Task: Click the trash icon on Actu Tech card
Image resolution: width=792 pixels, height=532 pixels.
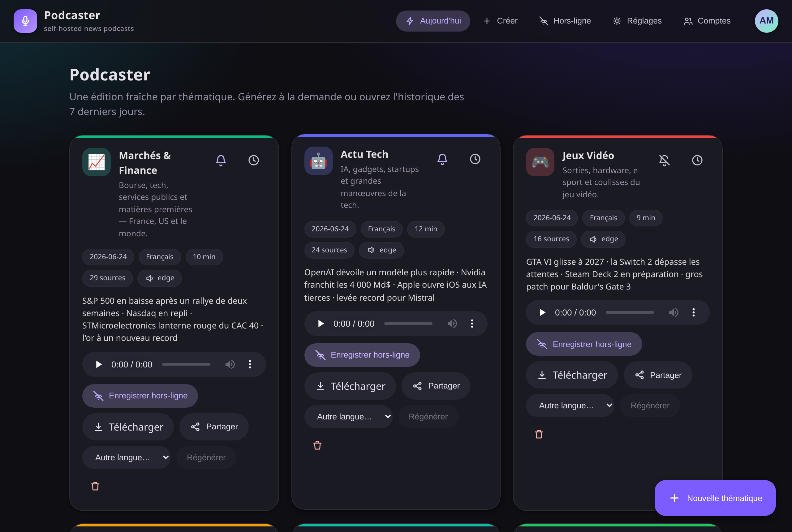Action: (x=317, y=445)
